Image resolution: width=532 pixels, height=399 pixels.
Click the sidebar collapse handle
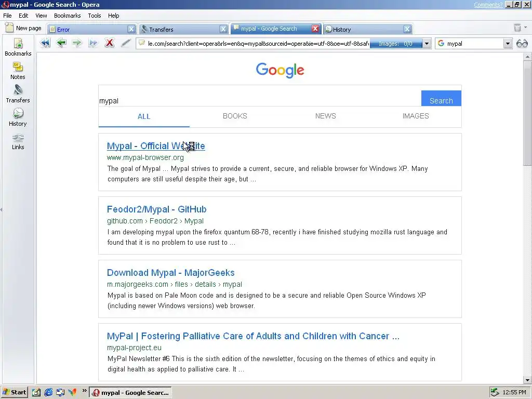2,210
